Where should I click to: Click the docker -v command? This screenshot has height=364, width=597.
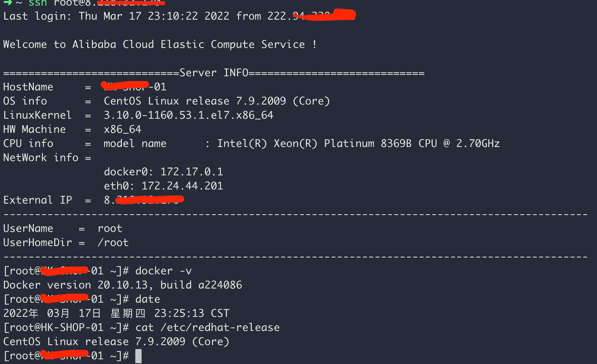pos(163,271)
